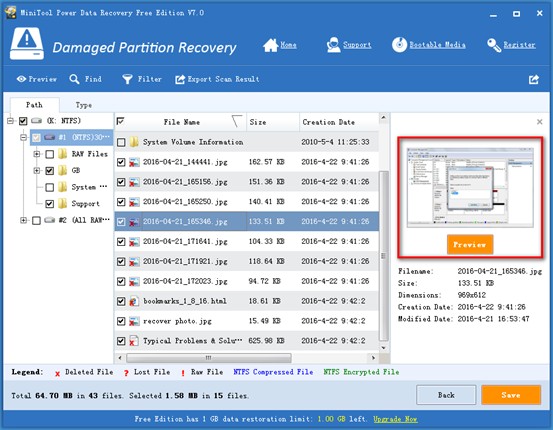Click the Filter funnel icon
The image size is (553, 430).
pyautogui.click(x=127, y=79)
